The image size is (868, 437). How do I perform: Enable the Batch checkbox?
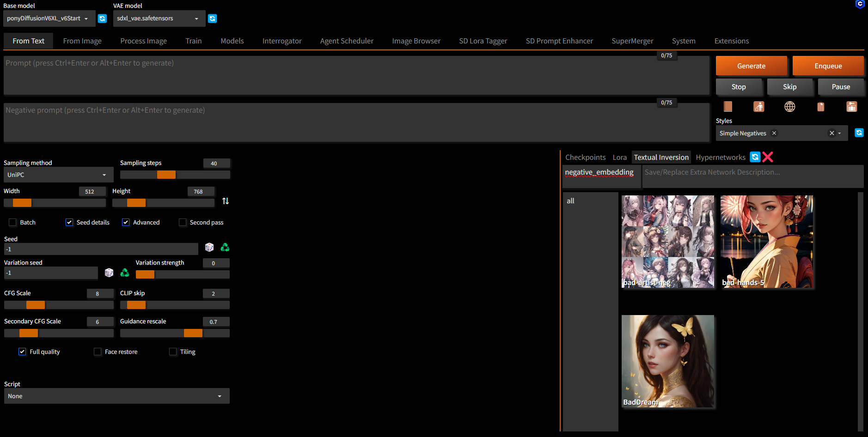point(12,222)
